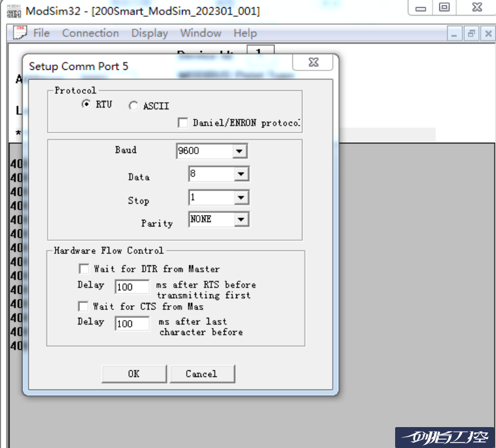Open the Window menu
This screenshot has width=496, height=448.
pos(201,33)
